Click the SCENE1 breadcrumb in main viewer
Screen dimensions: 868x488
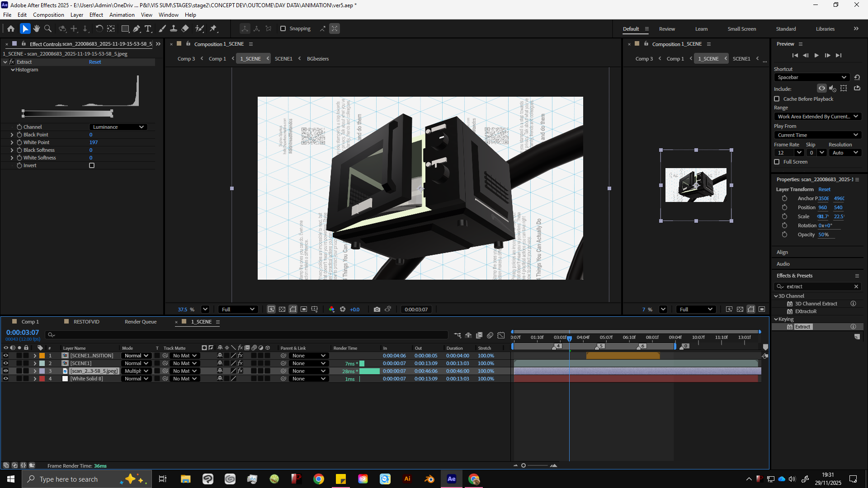pos(283,59)
